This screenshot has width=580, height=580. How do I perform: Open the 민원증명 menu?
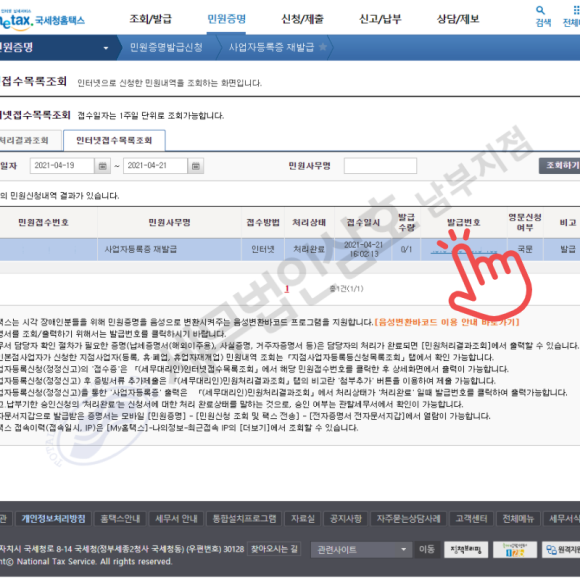point(226,19)
